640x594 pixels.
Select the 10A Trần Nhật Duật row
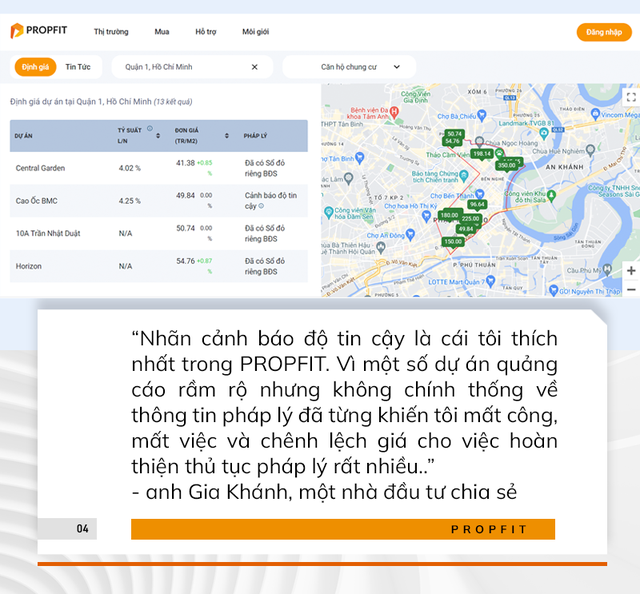pos(159,234)
